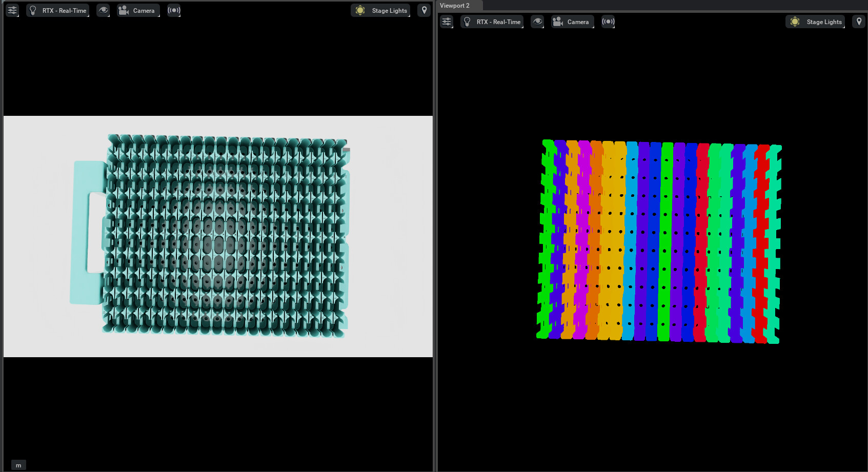The image size is (868, 472).
Task: Toggle Stage Lights in the left viewport
Action: pyautogui.click(x=380, y=10)
